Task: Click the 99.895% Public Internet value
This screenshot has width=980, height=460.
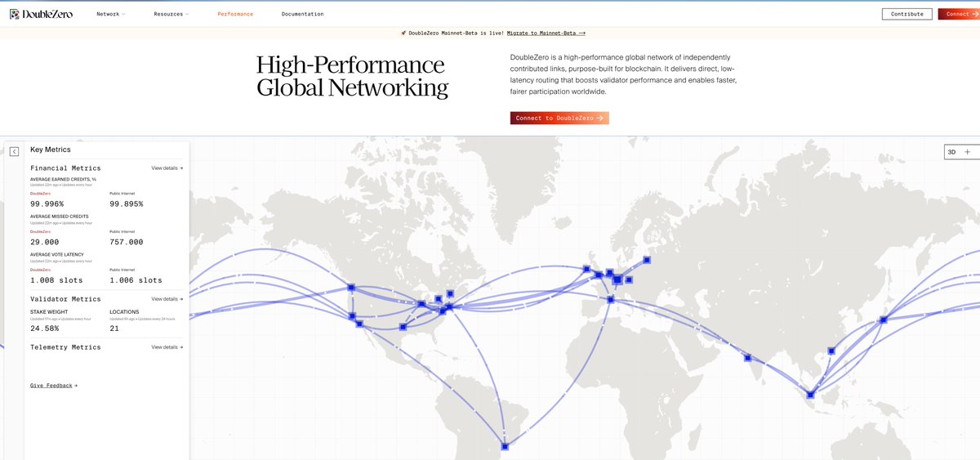Action: (127, 204)
